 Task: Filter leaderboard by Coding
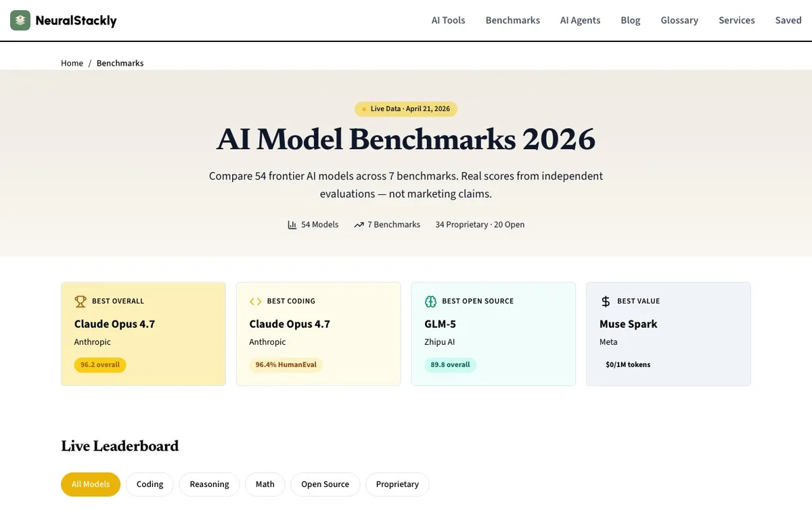click(150, 484)
